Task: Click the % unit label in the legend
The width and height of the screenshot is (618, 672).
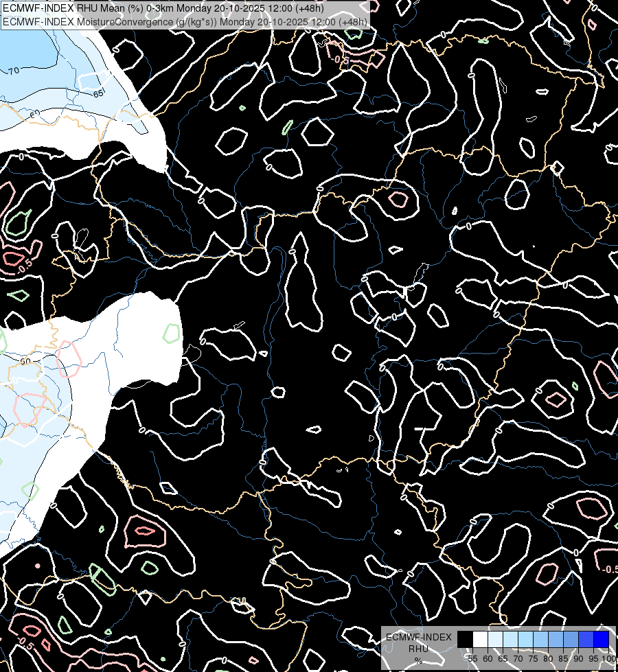Action: [418, 660]
